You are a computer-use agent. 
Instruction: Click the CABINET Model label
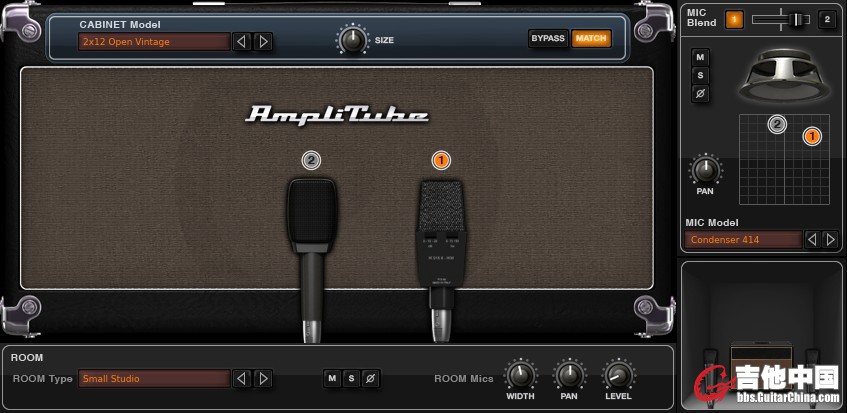pyautogui.click(x=120, y=24)
